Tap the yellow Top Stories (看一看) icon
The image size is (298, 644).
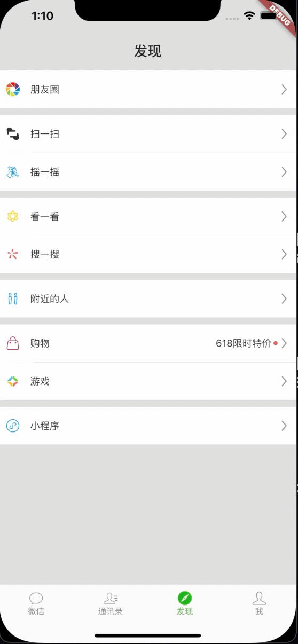[13, 216]
